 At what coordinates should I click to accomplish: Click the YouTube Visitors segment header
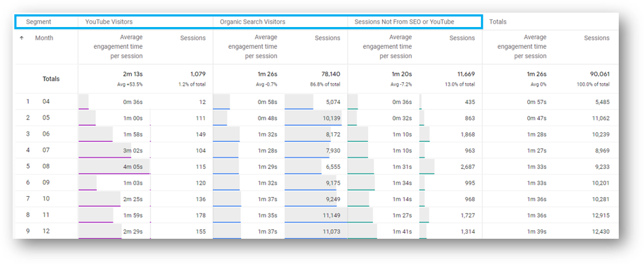(x=109, y=22)
